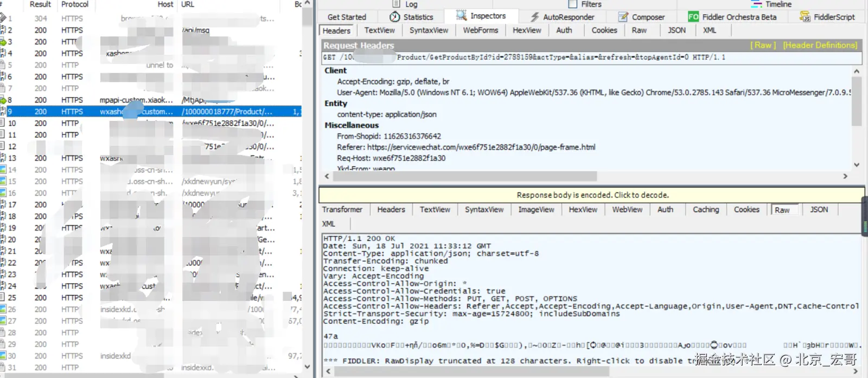Viewport: 868px width, 378px height.
Task: Click the From-Shopid header line
Action: (389, 136)
